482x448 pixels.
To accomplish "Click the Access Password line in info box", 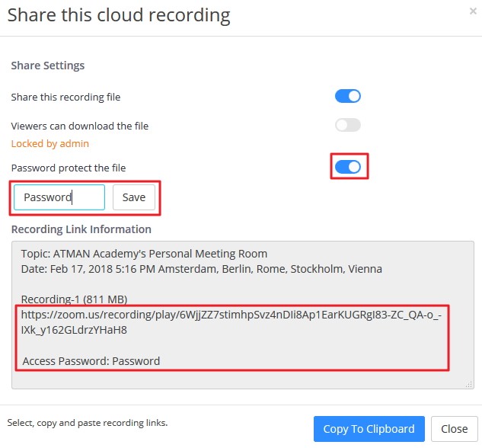I will tap(91, 360).
